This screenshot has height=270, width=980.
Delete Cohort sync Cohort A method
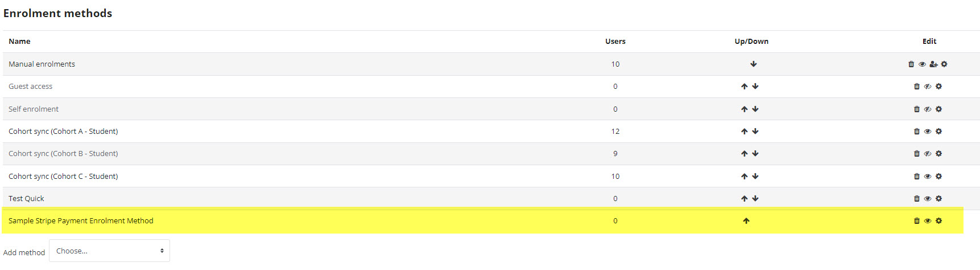tap(916, 132)
